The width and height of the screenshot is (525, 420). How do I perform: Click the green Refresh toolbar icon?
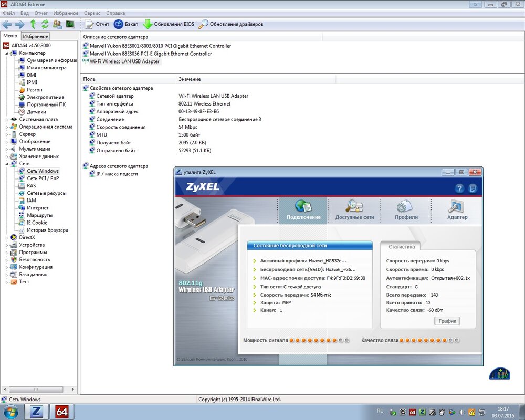tap(45, 24)
